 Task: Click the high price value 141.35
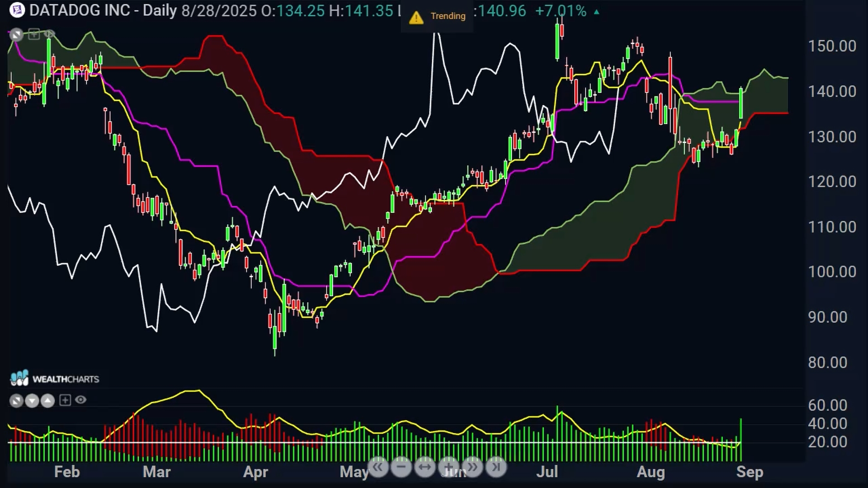point(369,10)
